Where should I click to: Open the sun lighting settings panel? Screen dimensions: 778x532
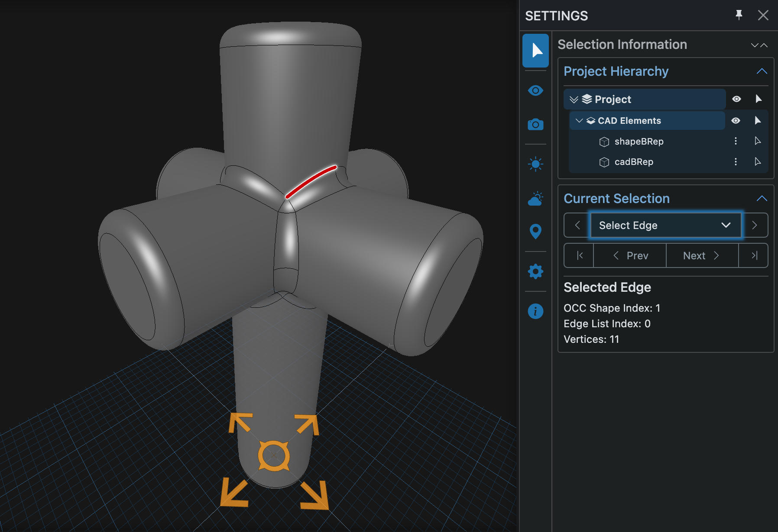pyautogui.click(x=536, y=164)
